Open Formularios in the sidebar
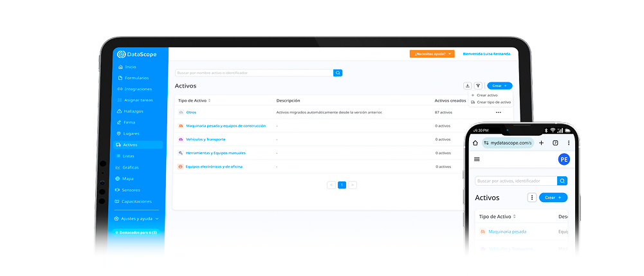Viewport: 644px width, 276px height. 136,78
